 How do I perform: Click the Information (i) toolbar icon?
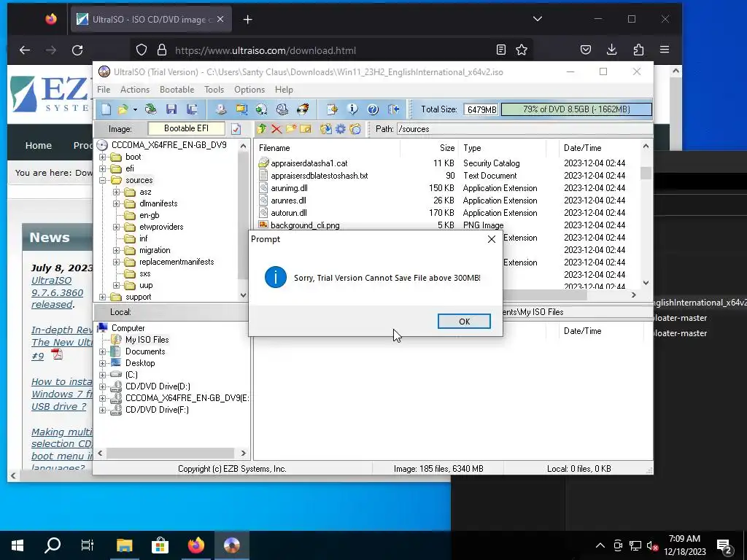click(x=352, y=109)
